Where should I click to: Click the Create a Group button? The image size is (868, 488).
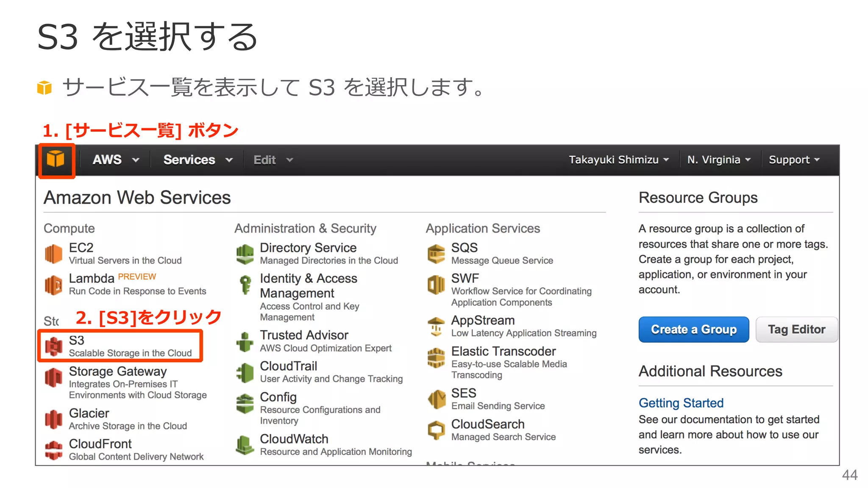click(x=694, y=329)
